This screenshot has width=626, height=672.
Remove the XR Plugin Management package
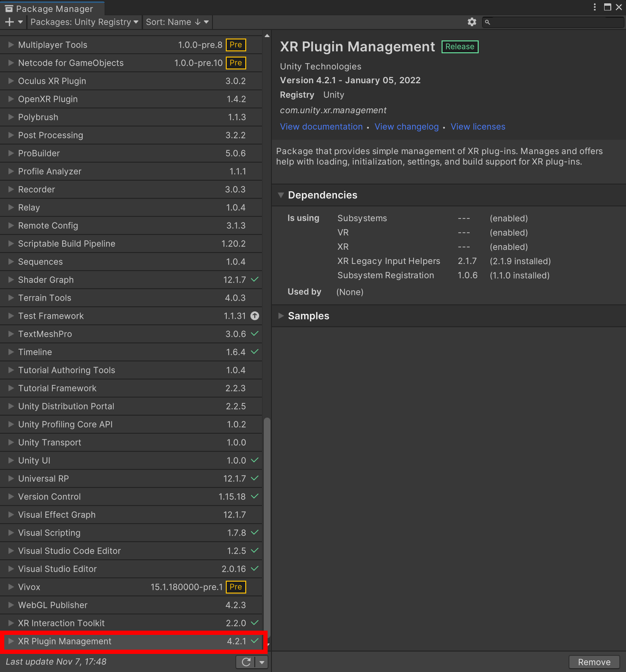(x=594, y=662)
